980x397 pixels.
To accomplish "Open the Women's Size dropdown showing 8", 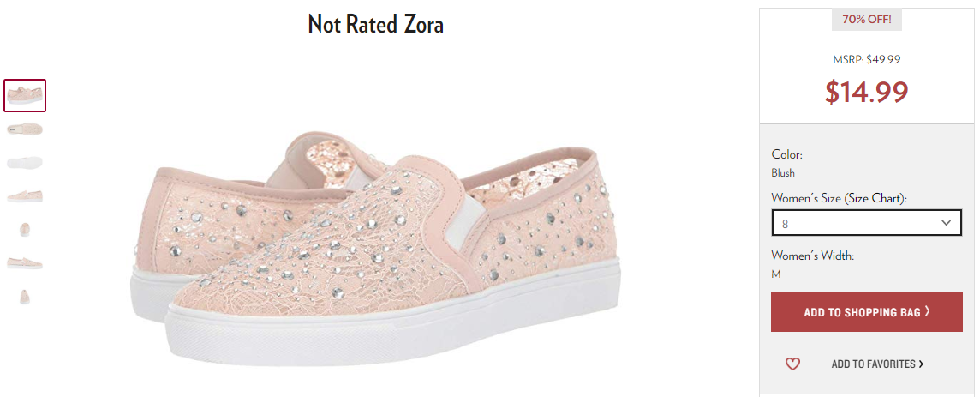I will click(866, 223).
